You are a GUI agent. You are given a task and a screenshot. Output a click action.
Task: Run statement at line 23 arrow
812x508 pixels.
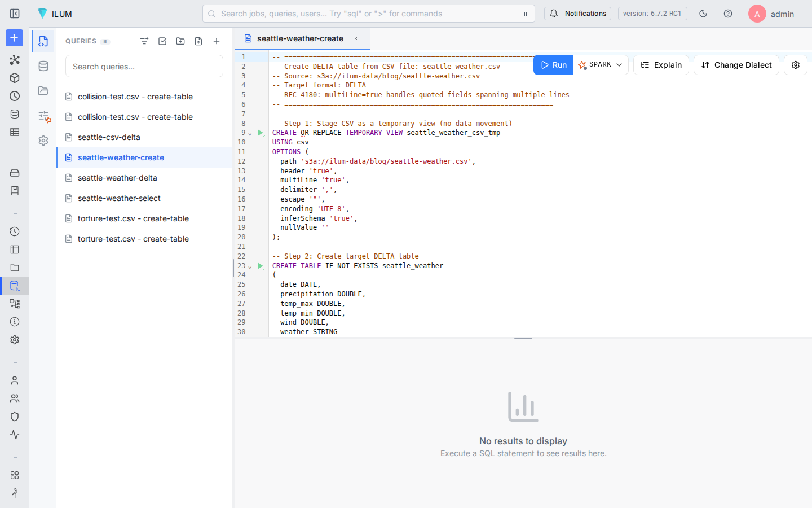click(261, 266)
